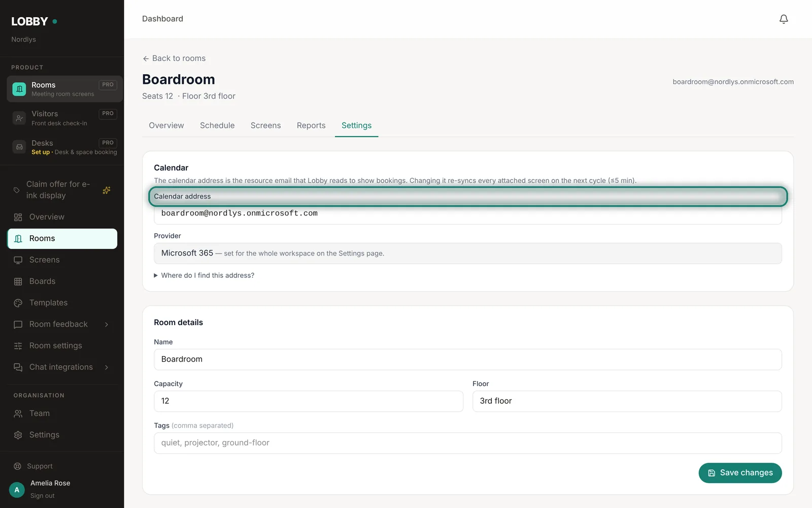The width and height of the screenshot is (812, 508).
Task: Click the Desks product icon
Action: pyautogui.click(x=19, y=147)
